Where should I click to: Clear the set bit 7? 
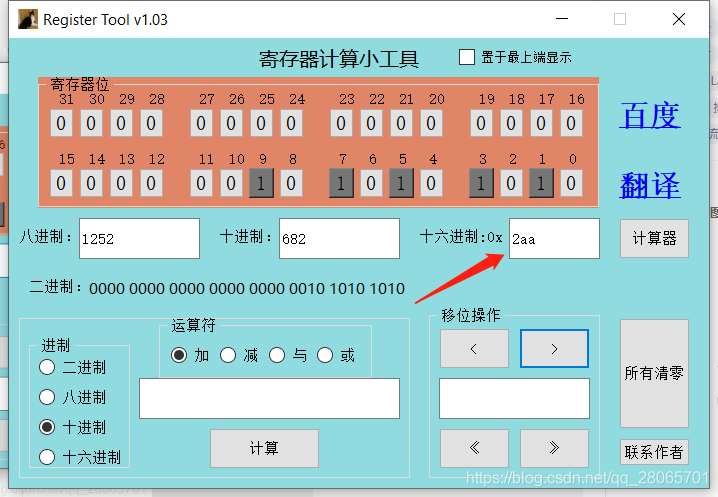[341, 183]
